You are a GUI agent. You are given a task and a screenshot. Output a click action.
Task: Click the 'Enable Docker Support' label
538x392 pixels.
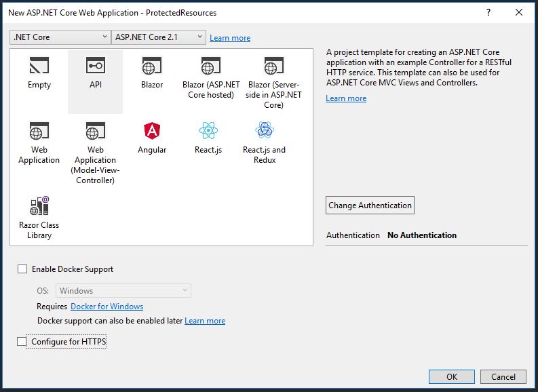pyautogui.click(x=73, y=269)
